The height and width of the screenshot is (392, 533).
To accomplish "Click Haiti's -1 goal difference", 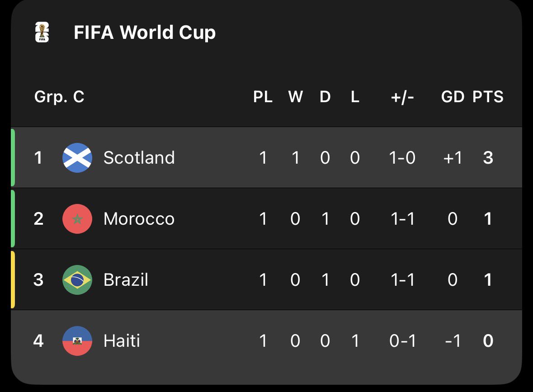I will (453, 340).
